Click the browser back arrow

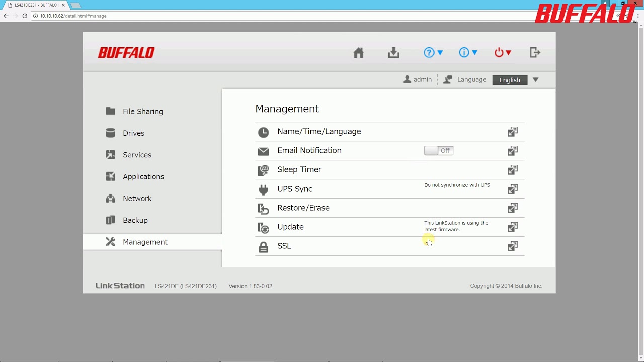click(x=6, y=16)
